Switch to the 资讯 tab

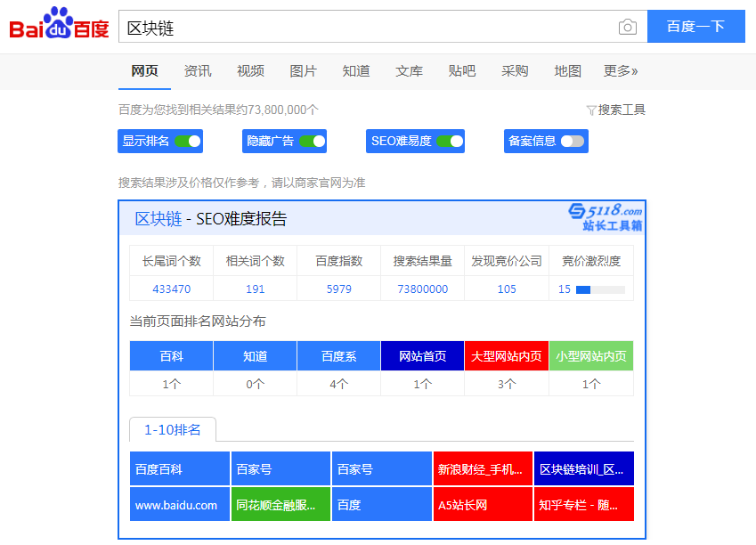coord(198,71)
